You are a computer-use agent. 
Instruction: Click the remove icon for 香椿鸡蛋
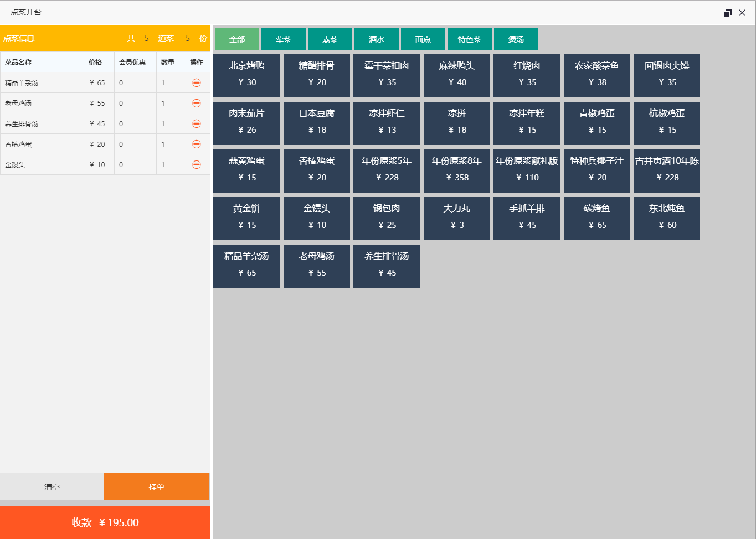point(196,144)
